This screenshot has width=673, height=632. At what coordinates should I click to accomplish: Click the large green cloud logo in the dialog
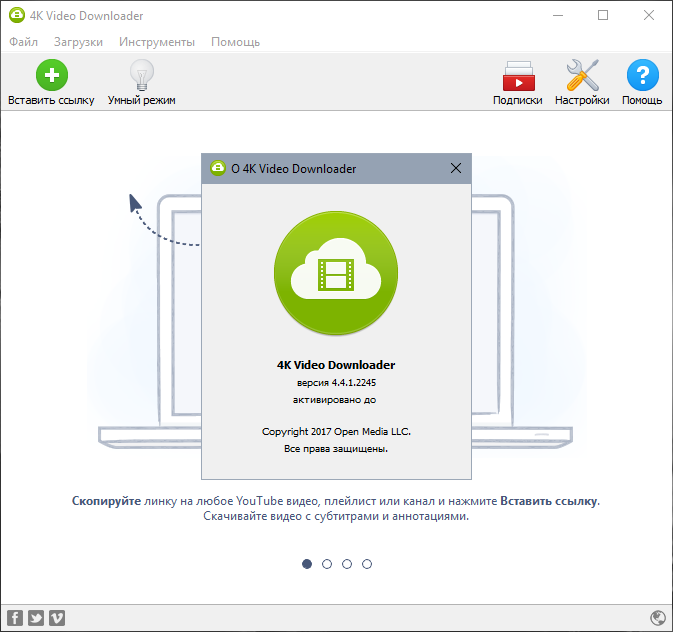(336, 273)
